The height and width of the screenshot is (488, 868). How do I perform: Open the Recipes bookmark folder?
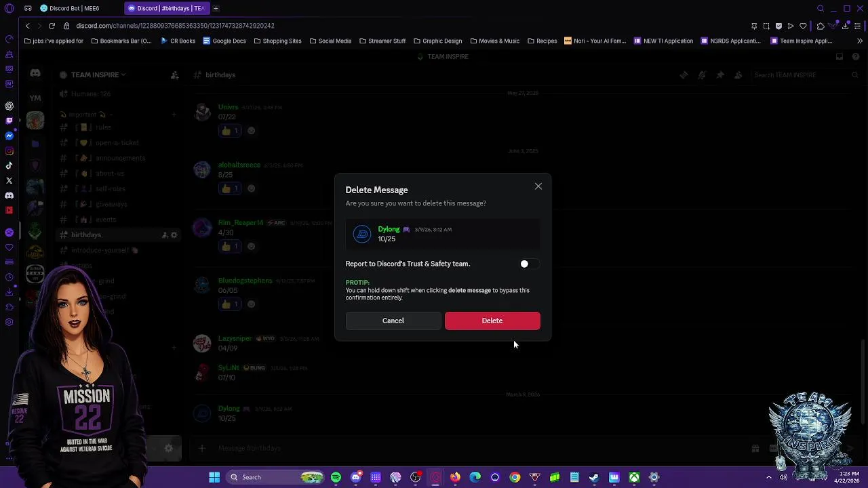tap(542, 41)
